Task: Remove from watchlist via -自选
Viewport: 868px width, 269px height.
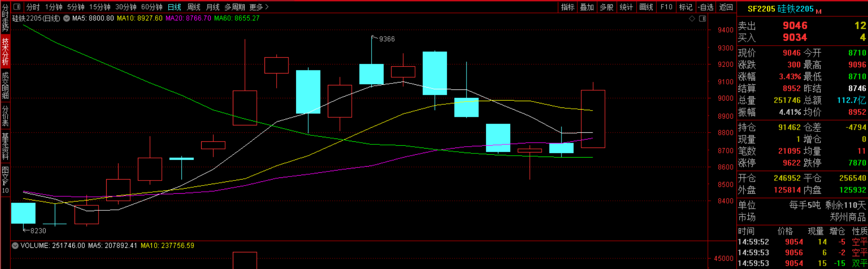Action: point(706,7)
